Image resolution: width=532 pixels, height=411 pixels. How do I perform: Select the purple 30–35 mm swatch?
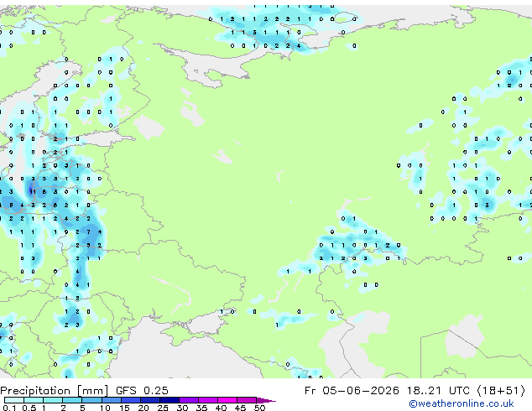point(189,400)
